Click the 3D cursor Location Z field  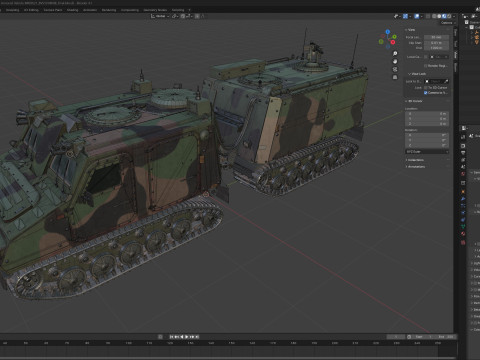click(x=427, y=124)
